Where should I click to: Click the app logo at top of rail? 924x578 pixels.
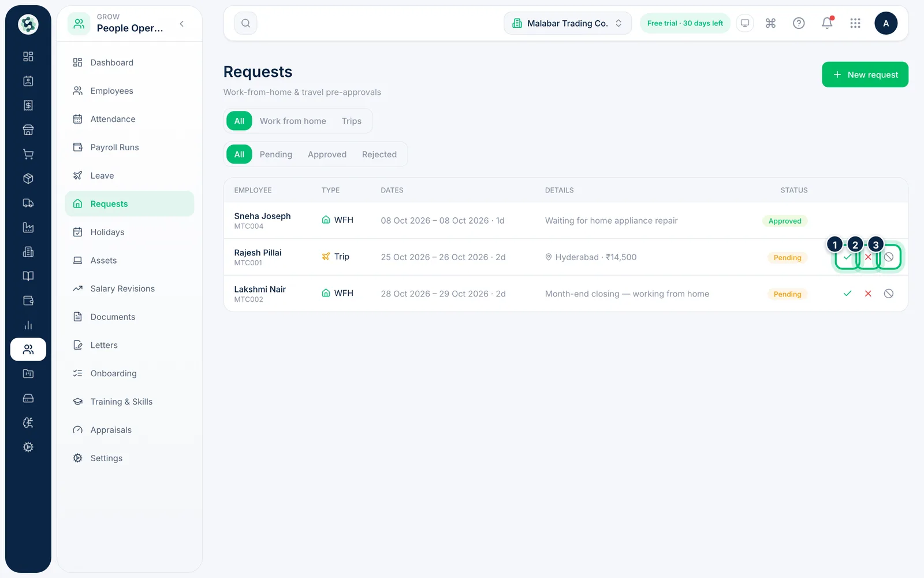(28, 24)
